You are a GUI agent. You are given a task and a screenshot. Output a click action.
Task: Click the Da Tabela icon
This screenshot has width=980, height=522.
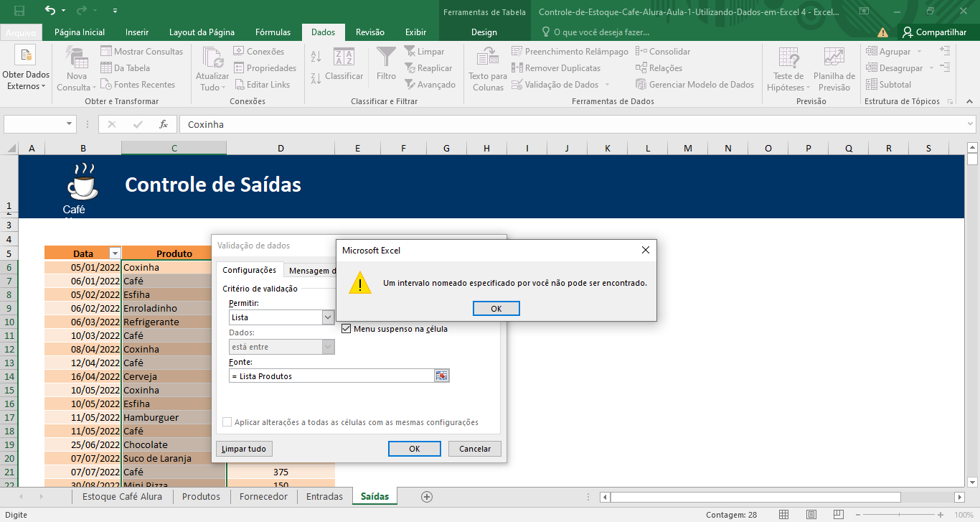[x=106, y=68]
